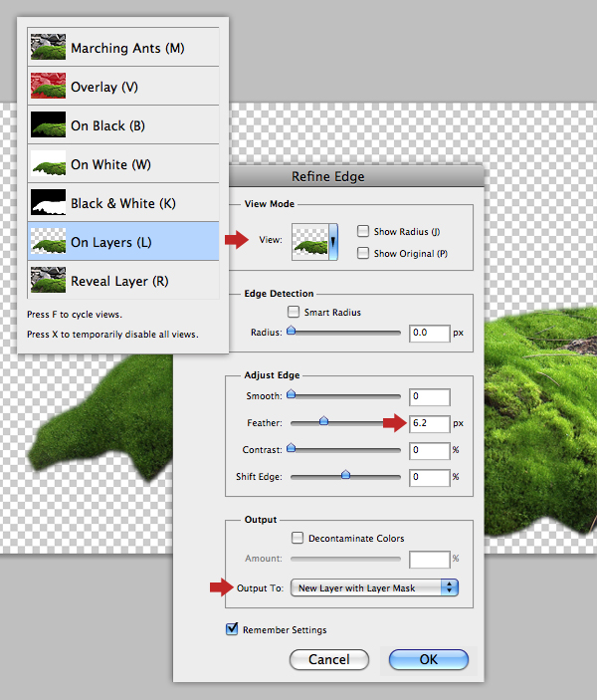Click the On Black thumbnail icon

(48, 124)
